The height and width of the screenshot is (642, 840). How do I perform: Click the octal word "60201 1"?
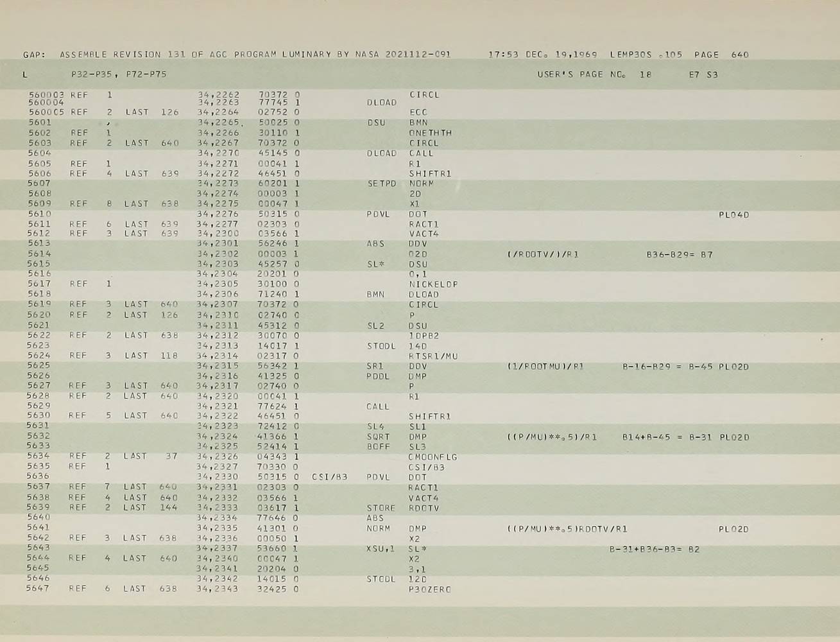pyautogui.click(x=279, y=184)
